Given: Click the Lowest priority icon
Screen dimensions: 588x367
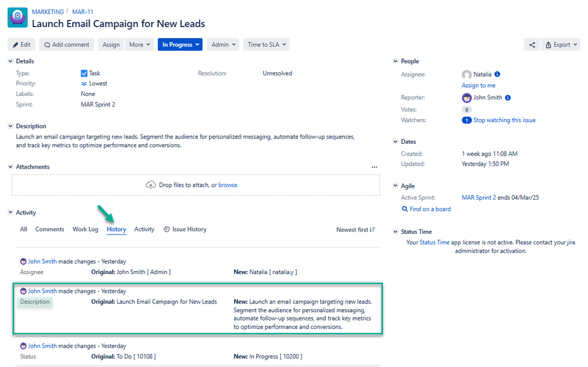Looking at the screenshot, I should [84, 84].
